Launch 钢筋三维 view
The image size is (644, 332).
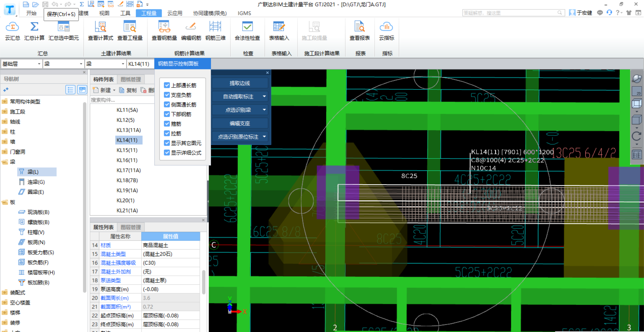[215, 31]
